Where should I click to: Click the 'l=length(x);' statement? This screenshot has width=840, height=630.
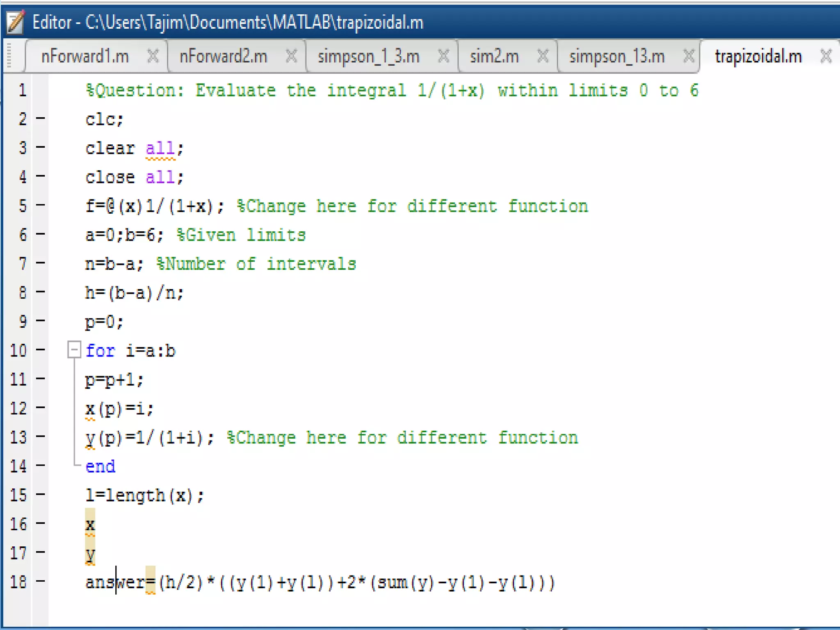144,496
